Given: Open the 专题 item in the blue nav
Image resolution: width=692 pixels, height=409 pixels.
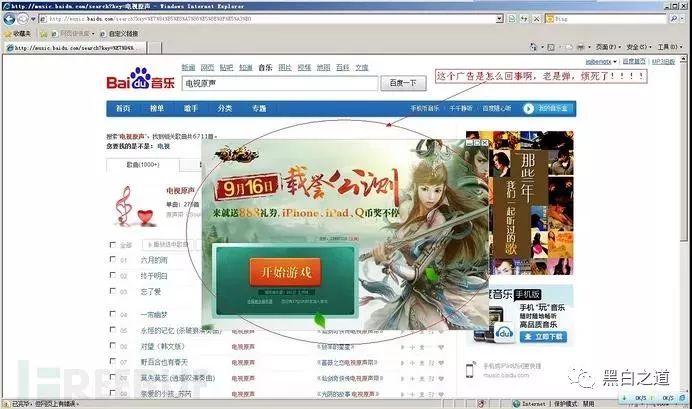Looking at the screenshot, I should pyautogui.click(x=259, y=109).
